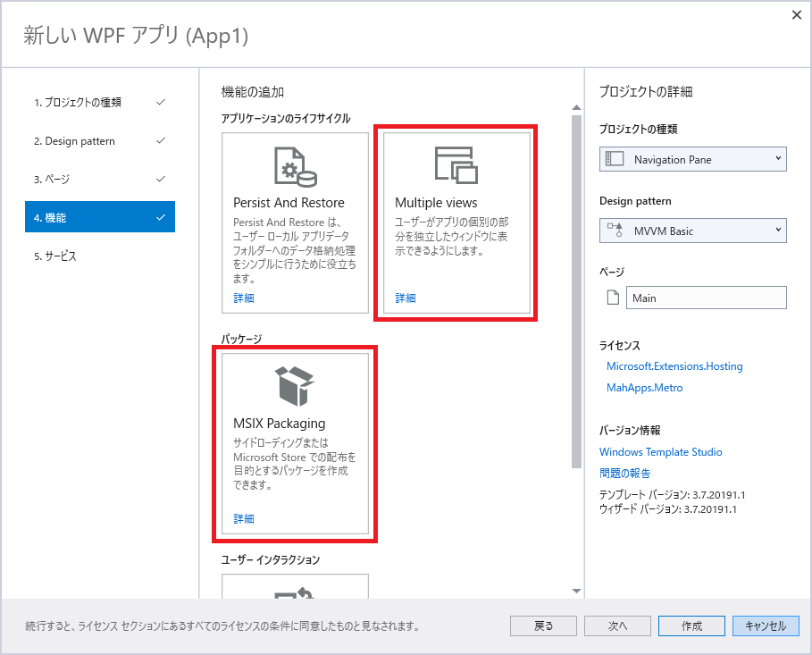Go to step 1 プロジェクトの種類
812x655 pixels.
click(x=100, y=102)
